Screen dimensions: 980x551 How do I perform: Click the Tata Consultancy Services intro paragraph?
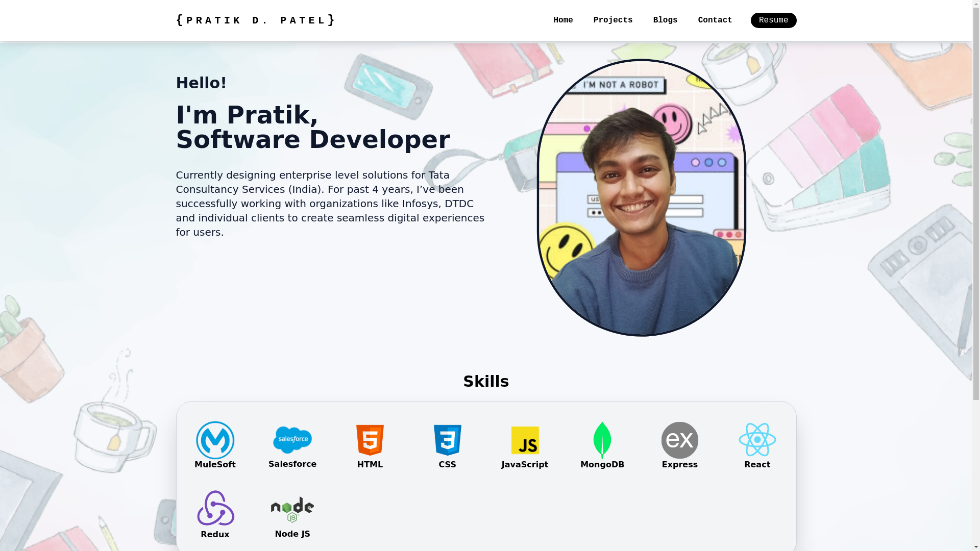click(330, 204)
